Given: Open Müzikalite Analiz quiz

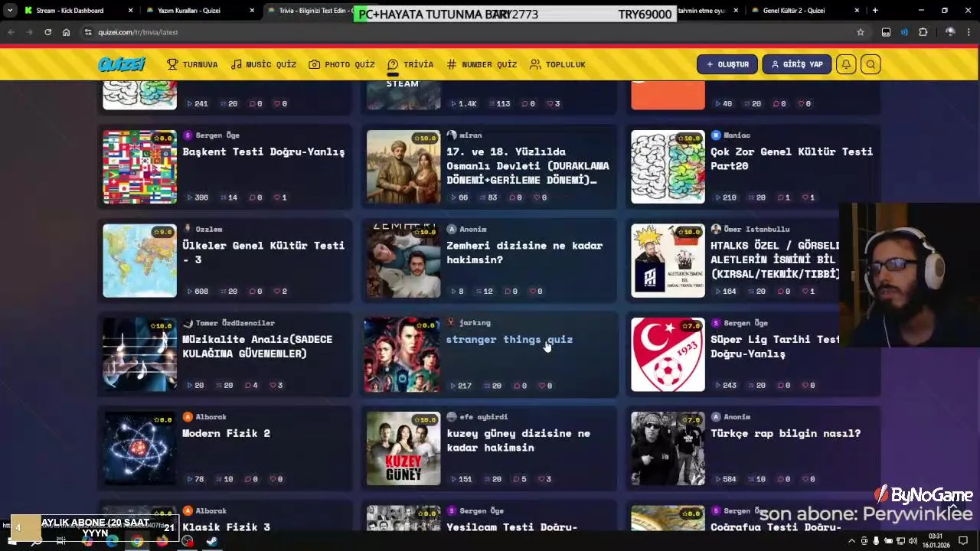Looking at the screenshot, I should (x=257, y=347).
